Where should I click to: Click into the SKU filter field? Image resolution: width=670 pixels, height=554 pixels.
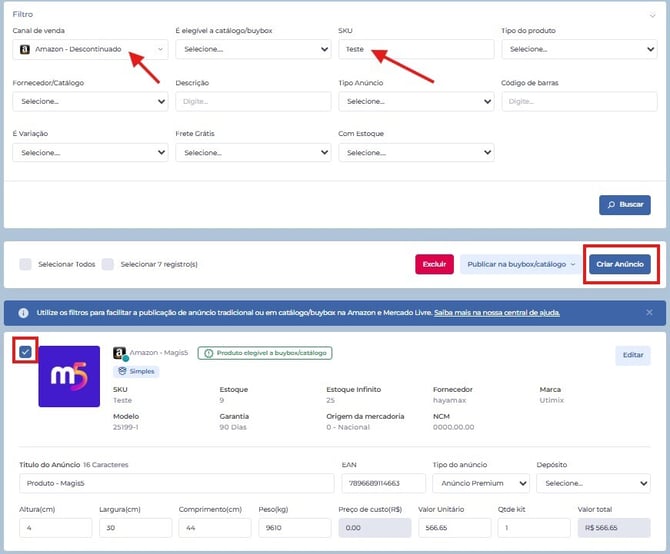tap(416, 49)
